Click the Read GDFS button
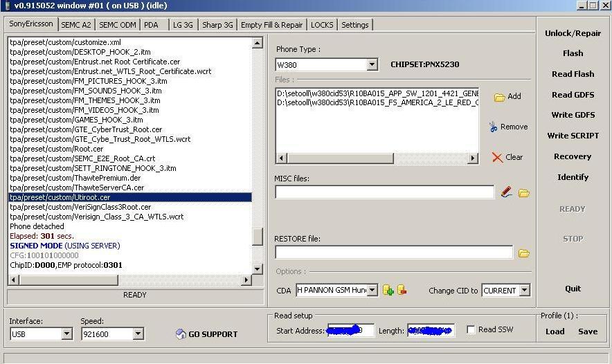This screenshot has width=612, height=364. (573, 95)
